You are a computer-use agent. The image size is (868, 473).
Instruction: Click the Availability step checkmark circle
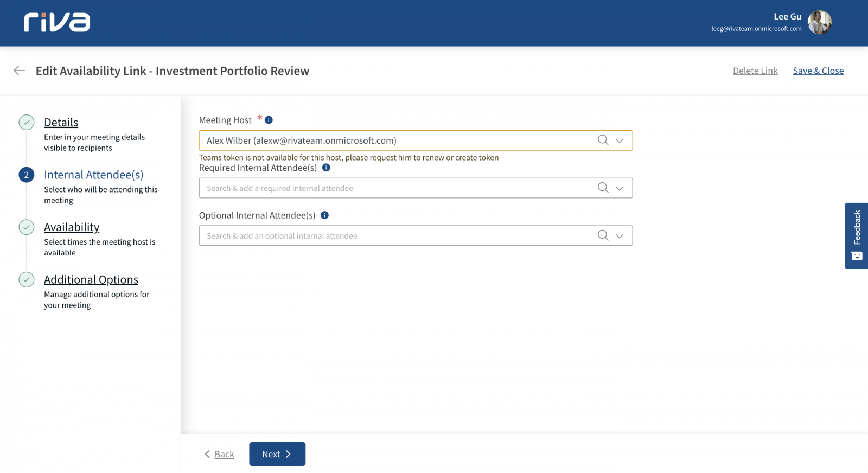27,227
